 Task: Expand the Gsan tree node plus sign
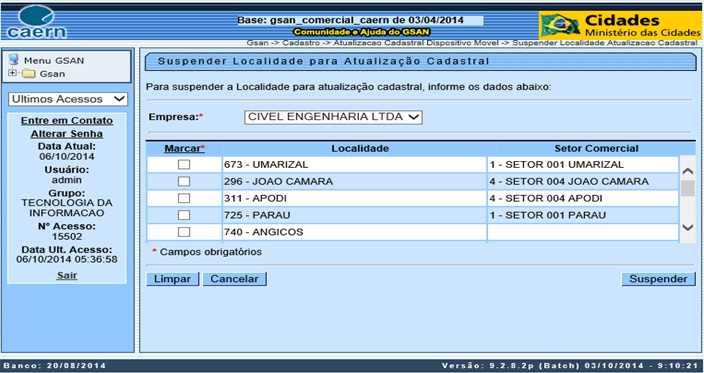coord(12,73)
